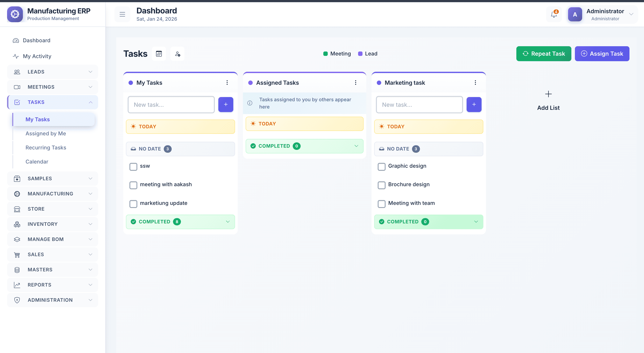Expand the COMPLETED section in My Tasks

click(228, 221)
